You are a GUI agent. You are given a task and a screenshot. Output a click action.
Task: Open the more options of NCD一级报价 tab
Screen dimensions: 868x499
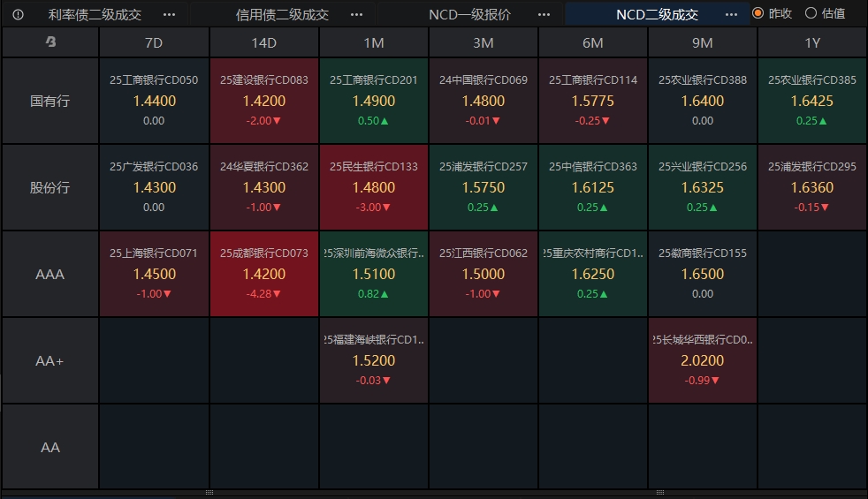[x=544, y=14]
